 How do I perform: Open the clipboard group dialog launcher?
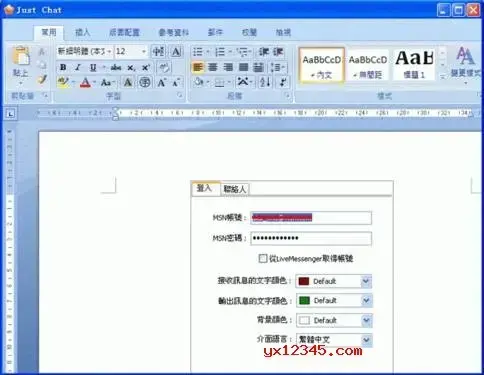click(46, 96)
